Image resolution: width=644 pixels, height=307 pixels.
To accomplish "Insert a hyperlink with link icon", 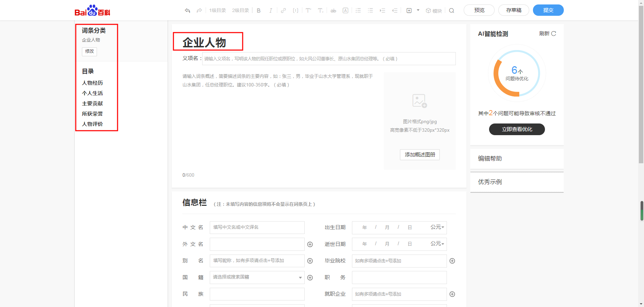I will (x=283, y=11).
